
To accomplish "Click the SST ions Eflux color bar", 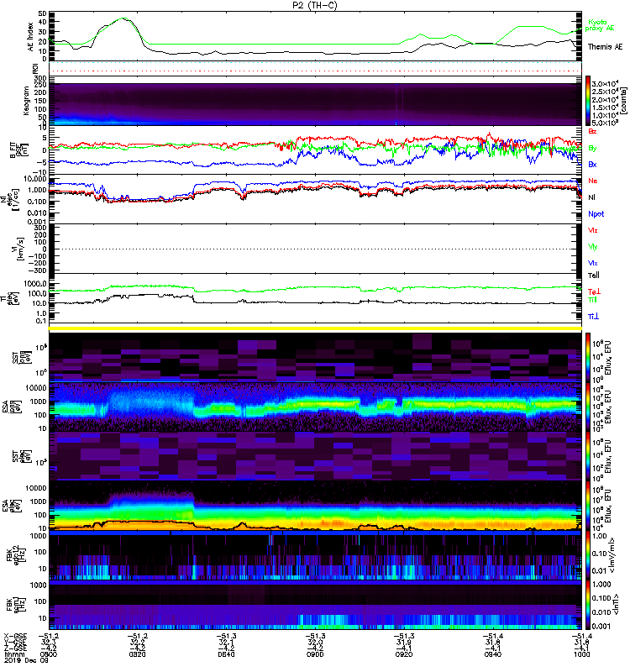I will pyautogui.click(x=588, y=357).
